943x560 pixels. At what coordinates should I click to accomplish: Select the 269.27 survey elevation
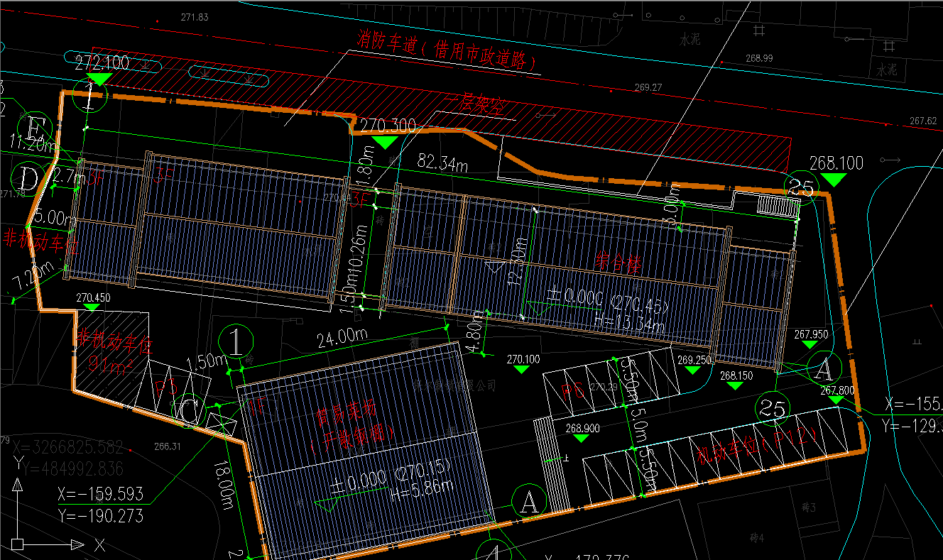coord(648,87)
